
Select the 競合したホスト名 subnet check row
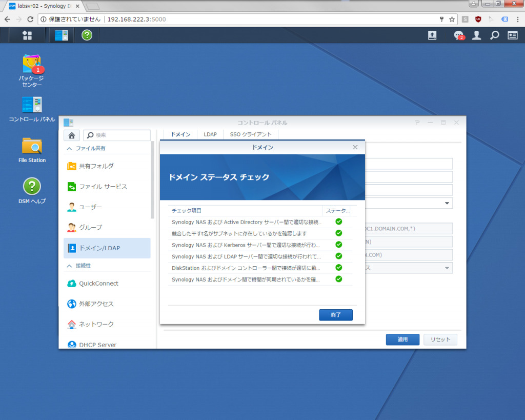(x=260, y=233)
